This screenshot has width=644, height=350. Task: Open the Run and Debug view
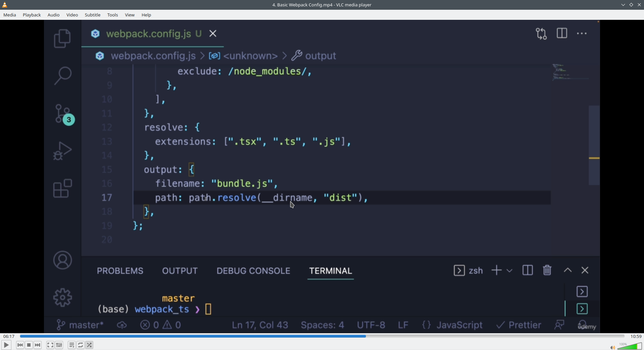[62, 151]
